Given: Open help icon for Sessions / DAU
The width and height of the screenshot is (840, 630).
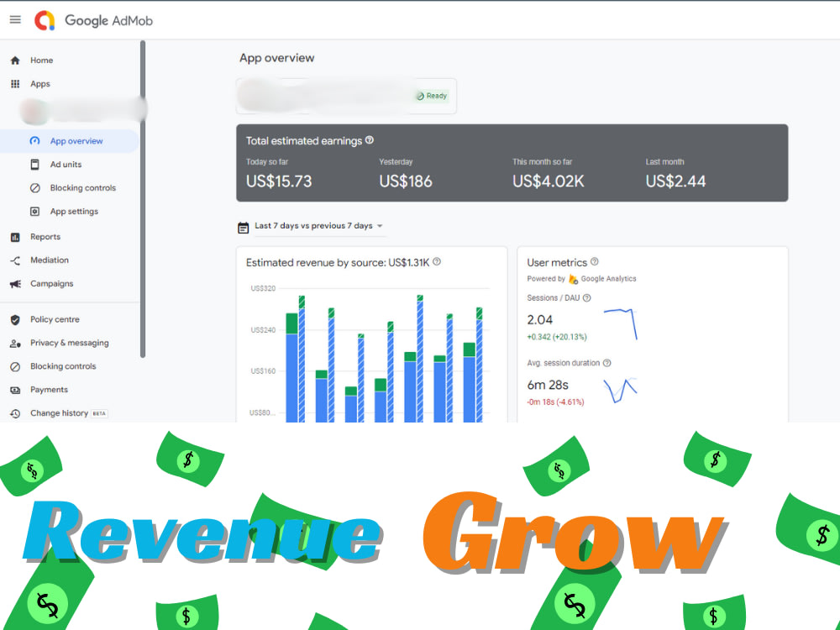Looking at the screenshot, I should click(x=586, y=298).
